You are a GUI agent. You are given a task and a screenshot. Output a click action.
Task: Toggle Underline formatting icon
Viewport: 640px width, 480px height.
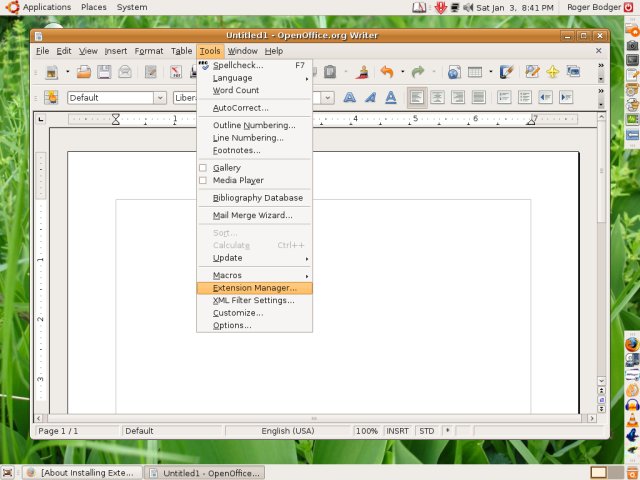(391, 98)
